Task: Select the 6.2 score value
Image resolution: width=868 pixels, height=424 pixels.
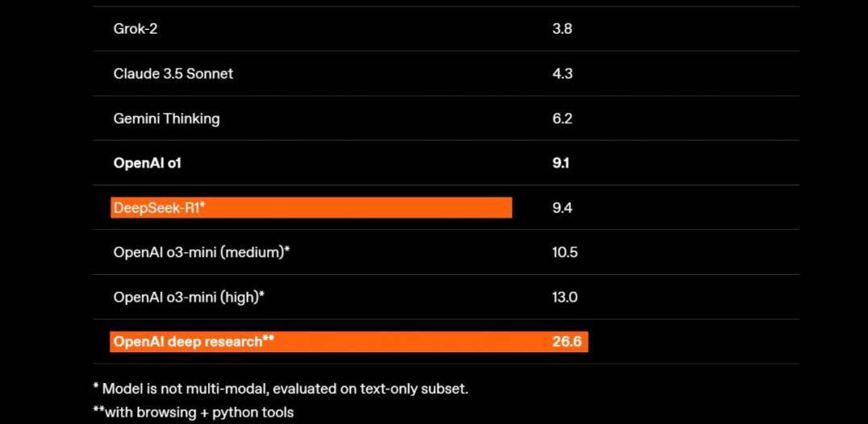Action: (x=562, y=118)
